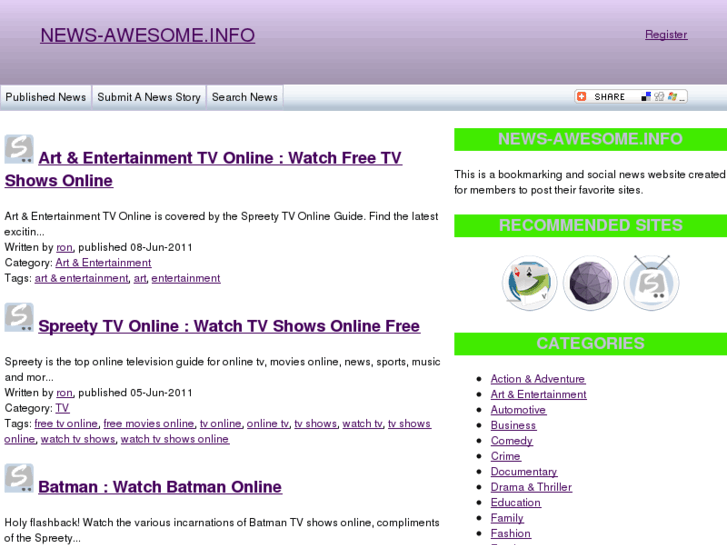
Task: Select the 'art' tag
Action: (140, 278)
